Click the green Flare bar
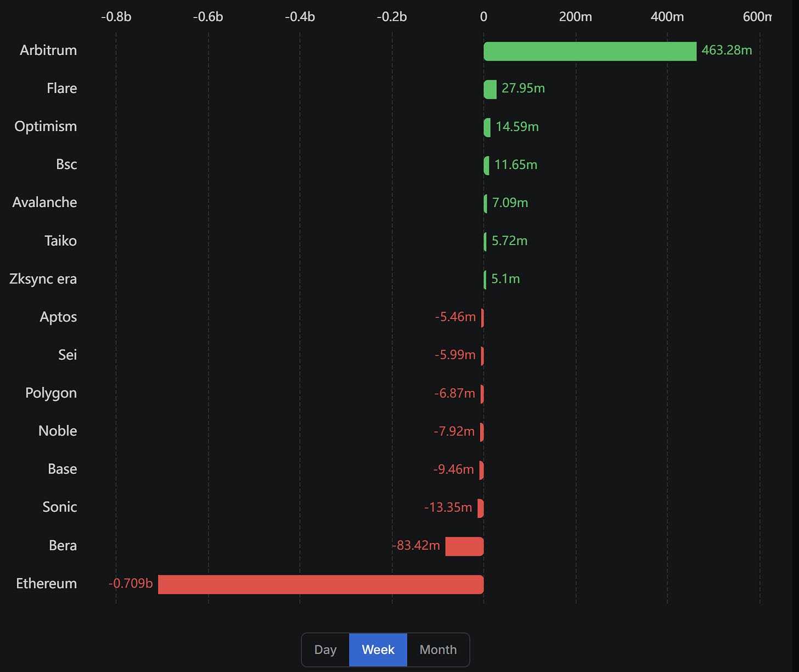 coord(490,89)
